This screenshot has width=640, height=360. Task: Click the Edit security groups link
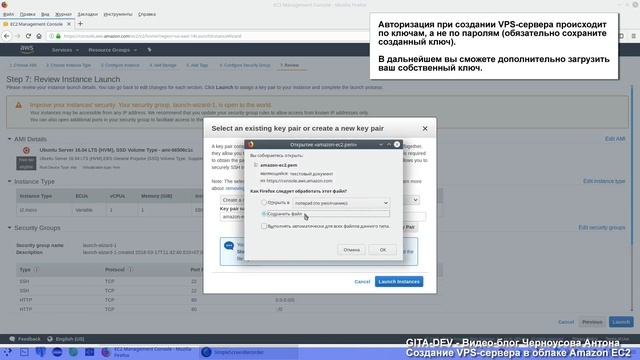pyautogui.click(x=602, y=227)
